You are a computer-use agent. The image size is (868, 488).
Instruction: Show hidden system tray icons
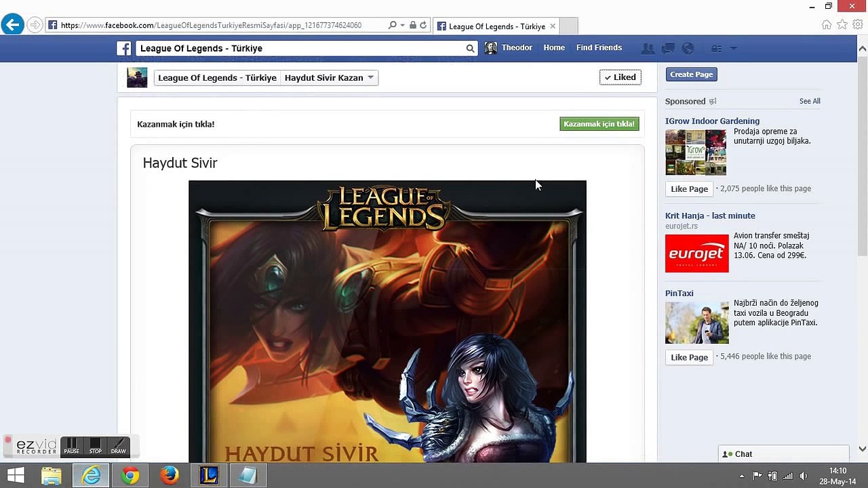pos(742,476)
